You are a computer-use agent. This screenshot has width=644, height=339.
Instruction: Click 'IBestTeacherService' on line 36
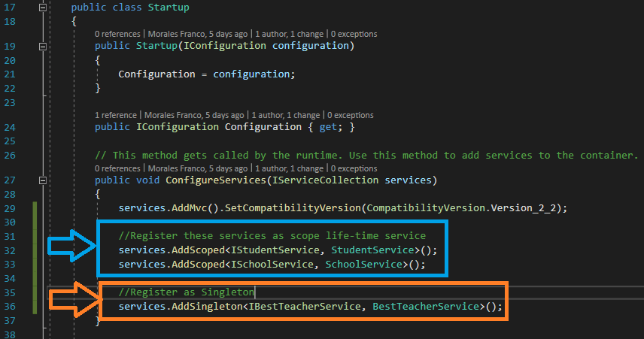305,307
